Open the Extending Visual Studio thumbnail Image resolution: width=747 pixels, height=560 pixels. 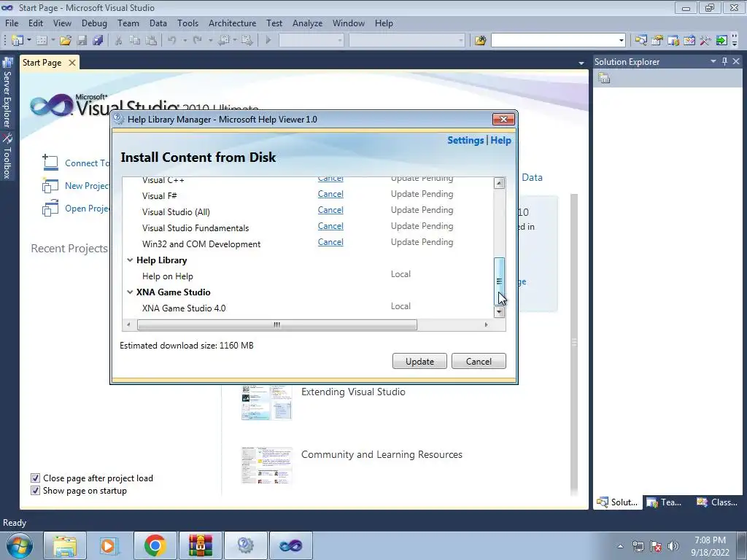coord(267,402)
